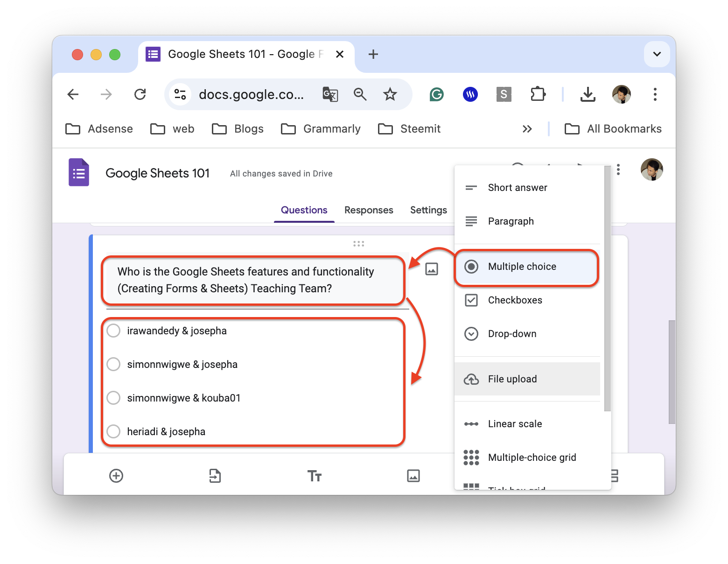Open the Blogs bookmark folder
This screenshot has height=564, width=728.
click(x=238, y=129)
